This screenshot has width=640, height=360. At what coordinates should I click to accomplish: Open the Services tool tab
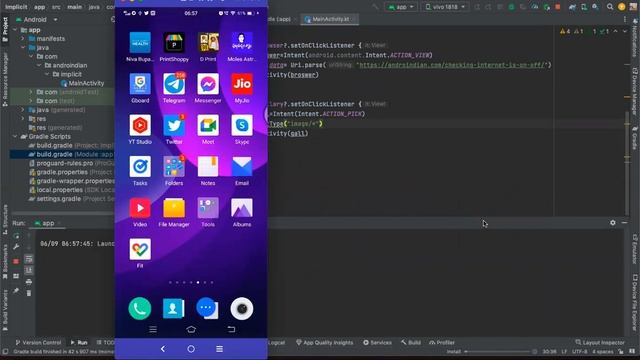[x=377, y=342]
